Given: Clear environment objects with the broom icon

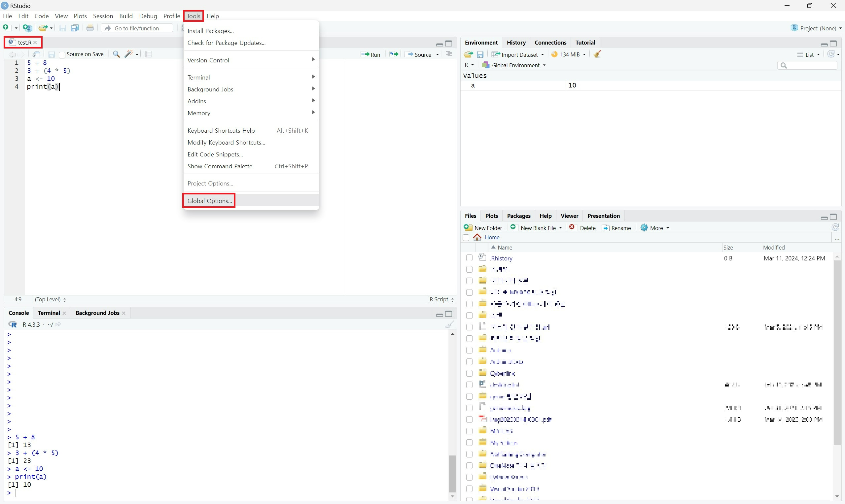Looking at the screenshot, I should tap(597, 54).
